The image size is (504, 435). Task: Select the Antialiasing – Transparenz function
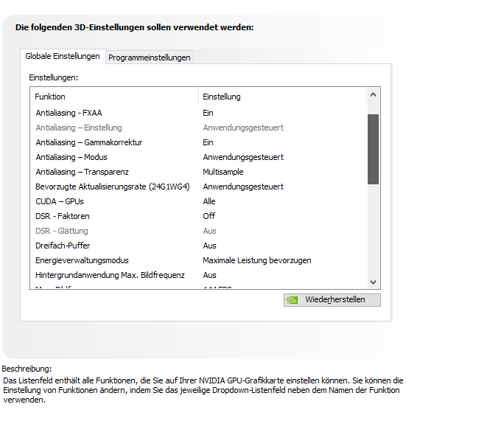coord(82,172)
